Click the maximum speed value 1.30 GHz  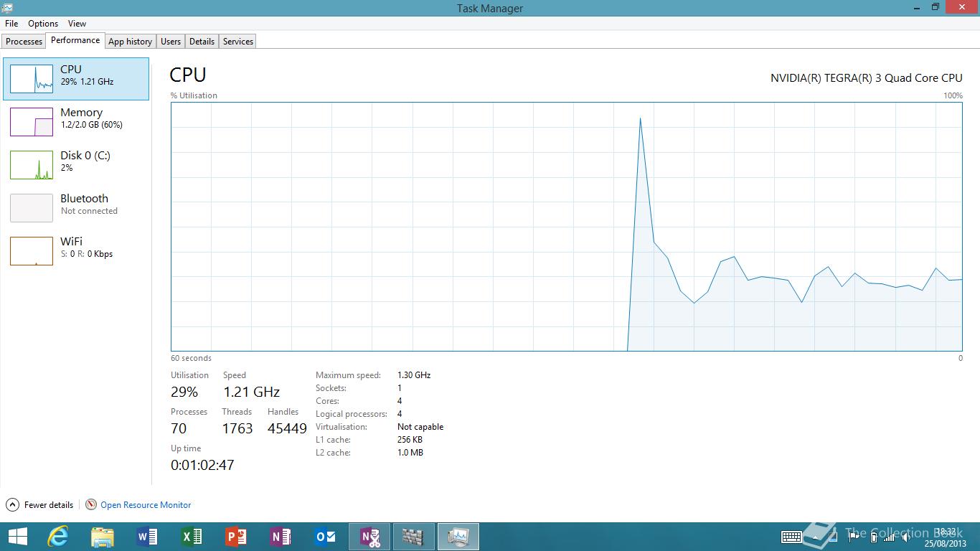(414, 375)
